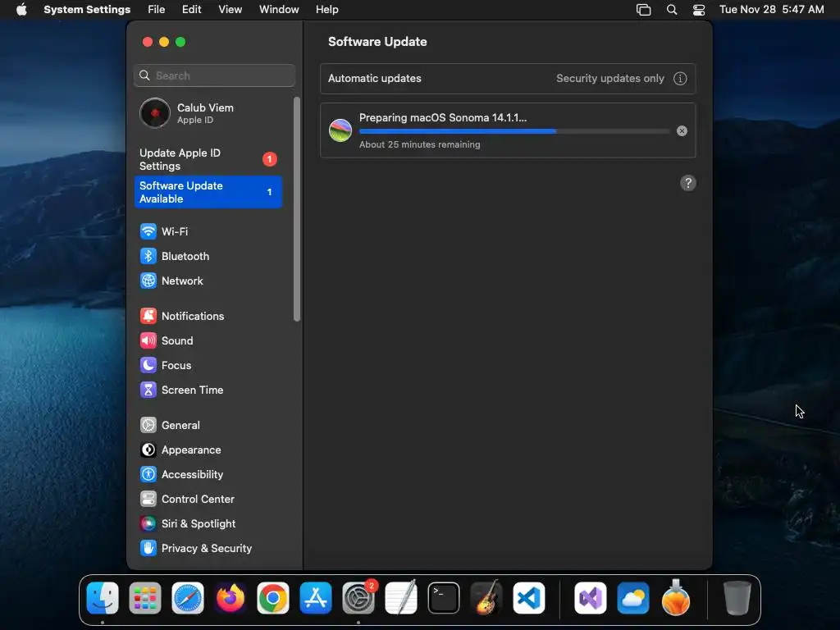This screenshot has width=840, height=630.
Task: Select Software Update Available in sidebar
Action: point(208,192)
